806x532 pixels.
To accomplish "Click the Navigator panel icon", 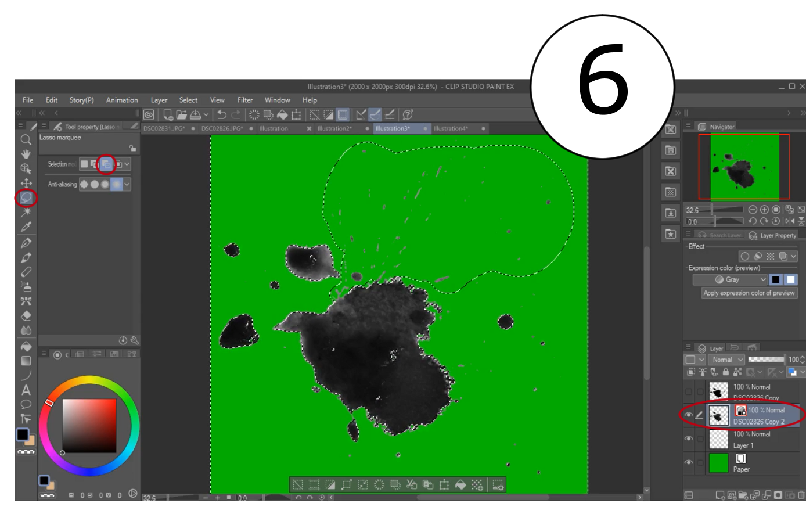I will 703,125.
